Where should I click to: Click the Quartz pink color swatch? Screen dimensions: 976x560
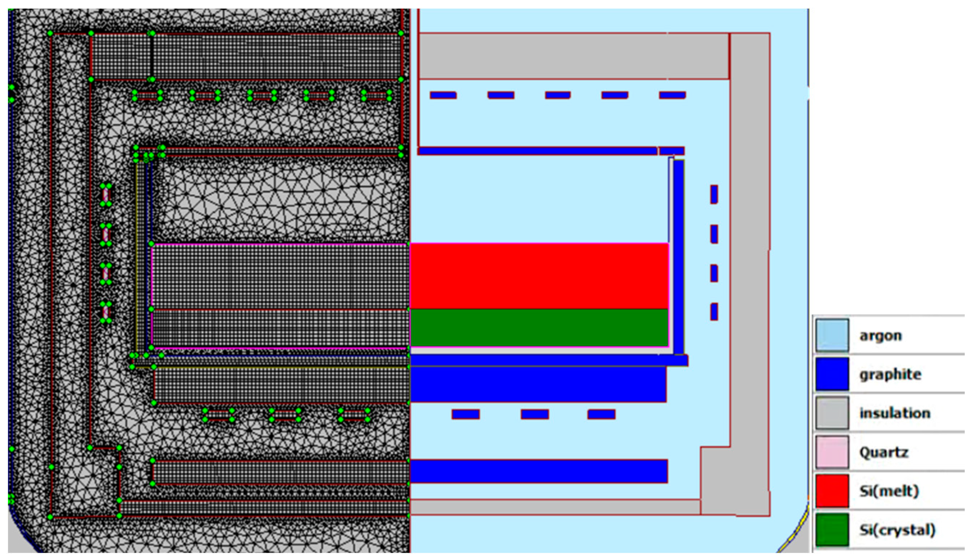pos(832,452)
